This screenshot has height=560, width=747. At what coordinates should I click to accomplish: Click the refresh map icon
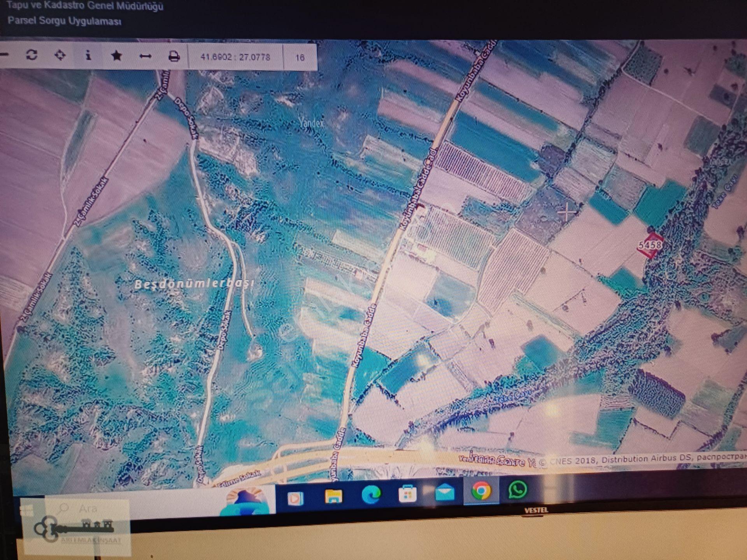[32, 55]
